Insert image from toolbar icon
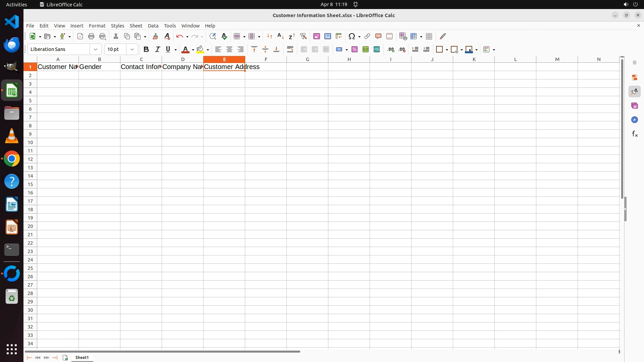The image size is (644, 362). pos(317,36)
